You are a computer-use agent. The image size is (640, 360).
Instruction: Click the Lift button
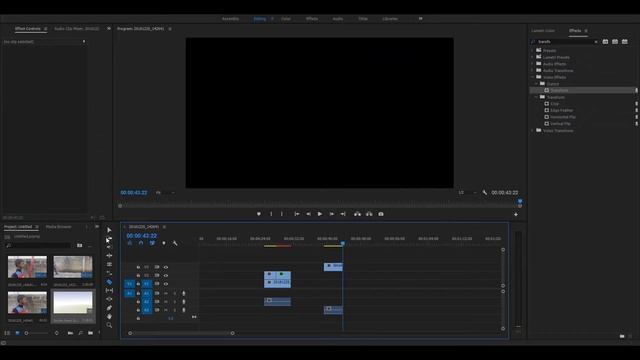point(358,214)
